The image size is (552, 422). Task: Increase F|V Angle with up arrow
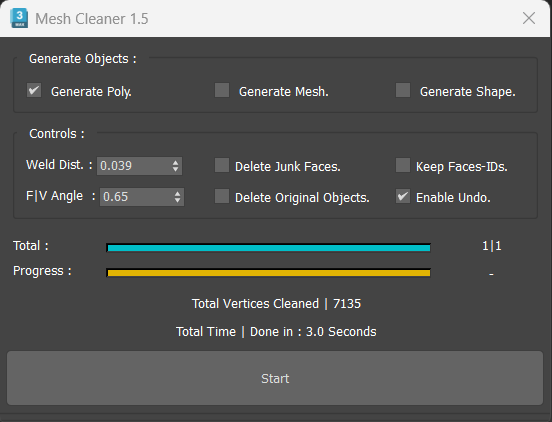(x=178, y=193)
